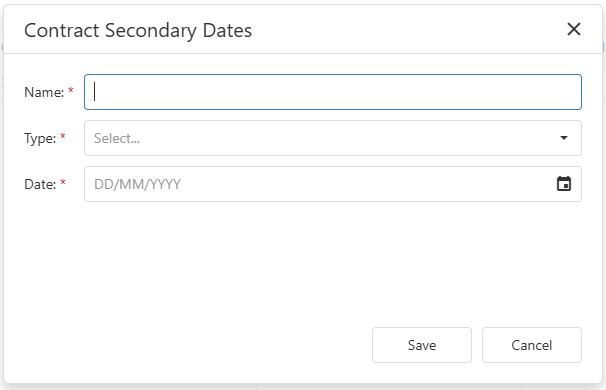Click into the Name text field
This screenshot has height=390, width=606.
(333, 92)
